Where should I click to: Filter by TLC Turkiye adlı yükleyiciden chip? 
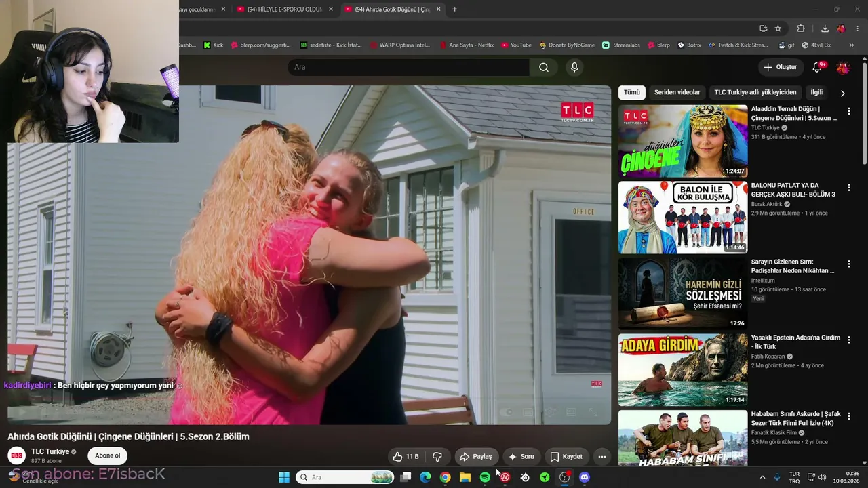pos(755,92)
